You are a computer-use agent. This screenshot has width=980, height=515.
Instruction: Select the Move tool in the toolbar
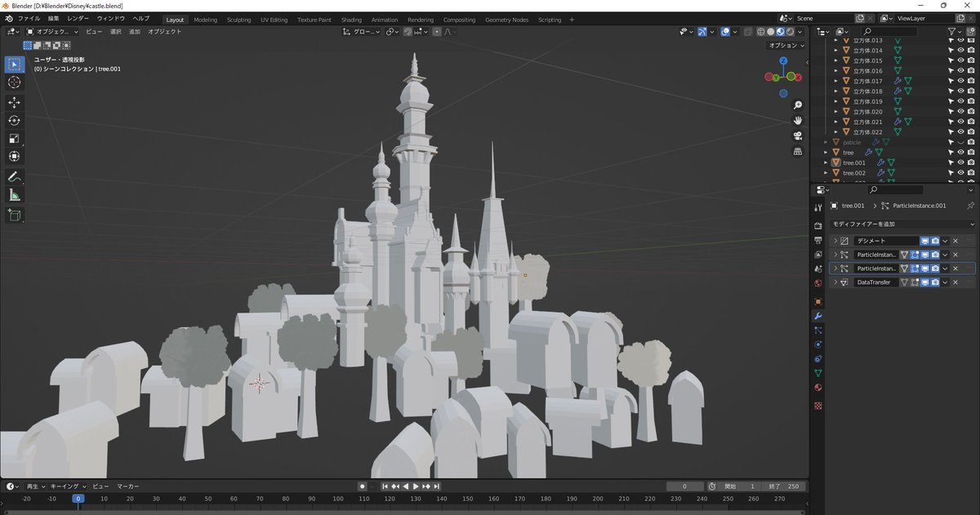[x=14, y=102]
